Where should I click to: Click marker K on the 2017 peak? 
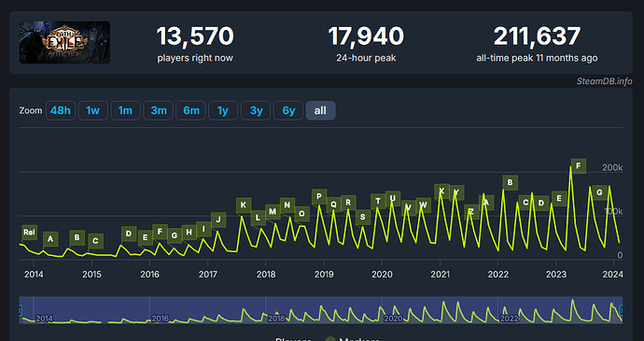[x=244, y=206]
